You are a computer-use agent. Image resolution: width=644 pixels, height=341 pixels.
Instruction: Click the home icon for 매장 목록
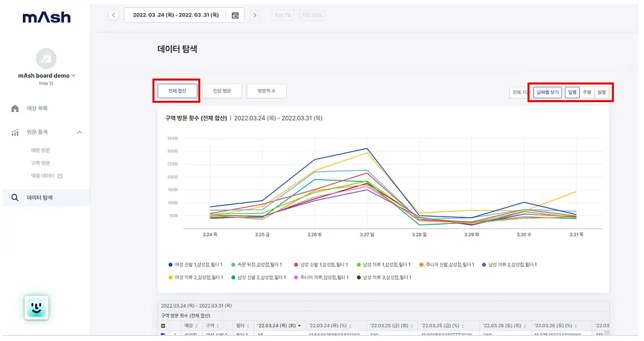tap(15, 109)
